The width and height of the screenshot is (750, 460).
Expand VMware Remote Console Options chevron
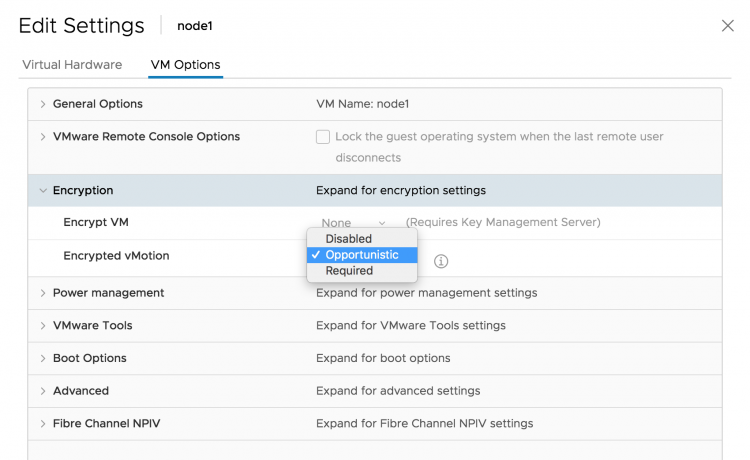click(43, 137)
